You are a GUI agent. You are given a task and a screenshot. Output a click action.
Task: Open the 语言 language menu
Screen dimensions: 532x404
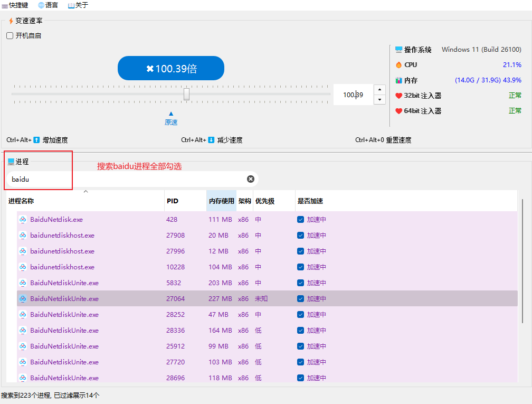pos(48,5)
